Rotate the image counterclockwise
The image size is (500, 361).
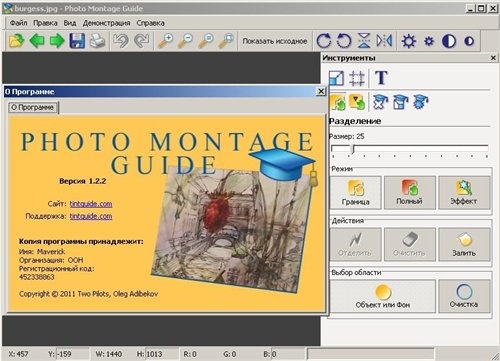pos(344,41)
